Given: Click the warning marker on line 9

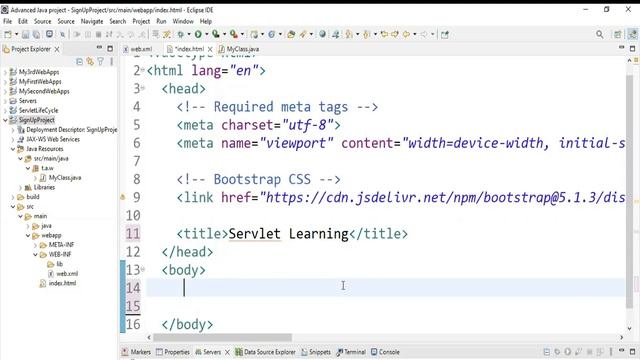Looking at the screenshot, I should point(122,197).
